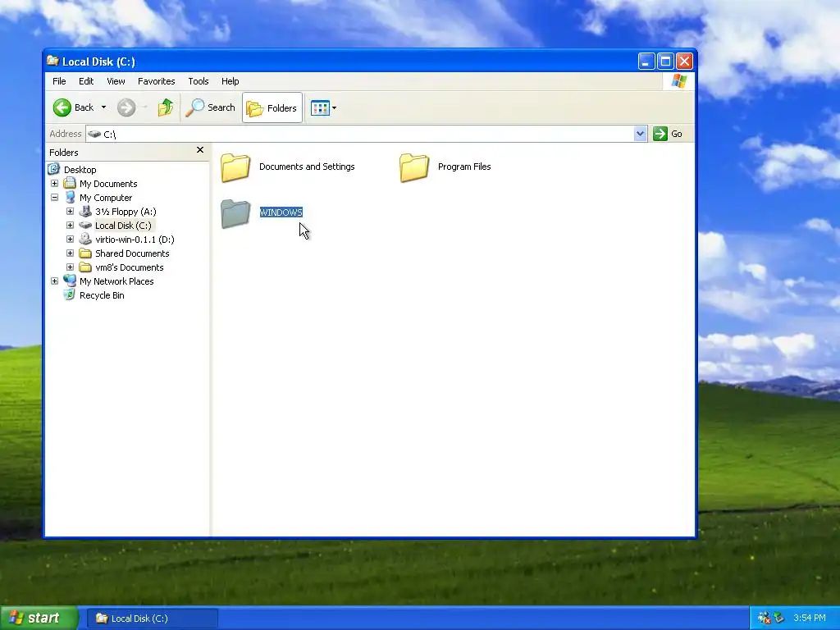Open the Help menu

coord(231,81)
